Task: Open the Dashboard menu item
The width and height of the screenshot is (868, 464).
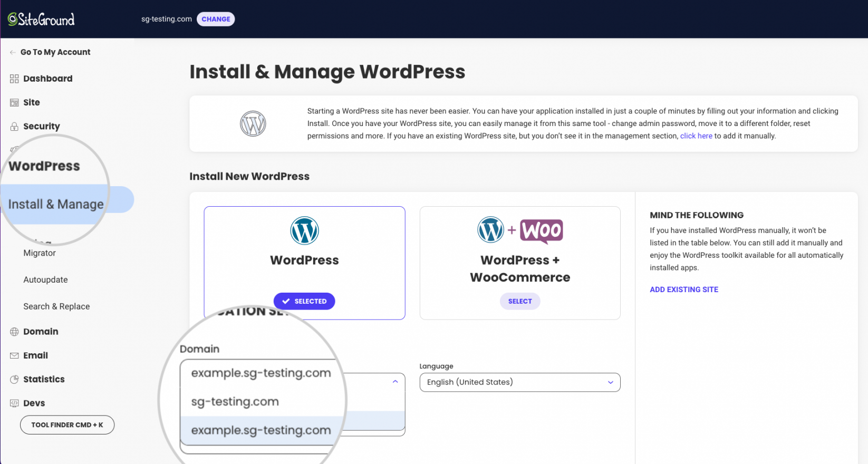Action: tap(48, 79)
